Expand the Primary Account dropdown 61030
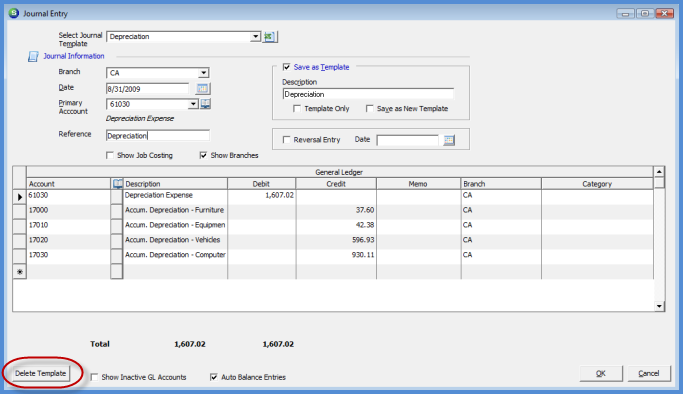The image size is (683, 394). click(193, 104)
